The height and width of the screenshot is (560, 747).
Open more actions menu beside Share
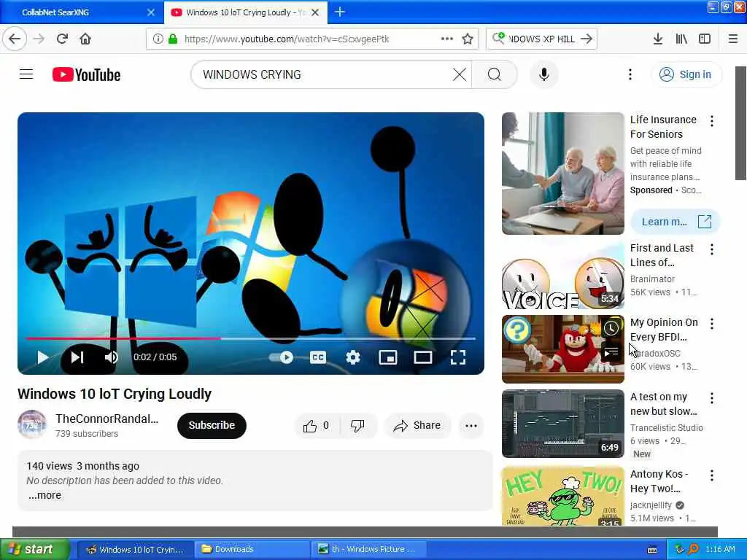(x=471, y=425)
